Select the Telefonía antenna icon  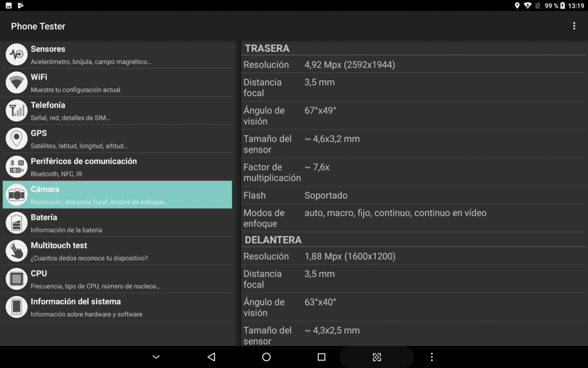(x=16, y=110)
